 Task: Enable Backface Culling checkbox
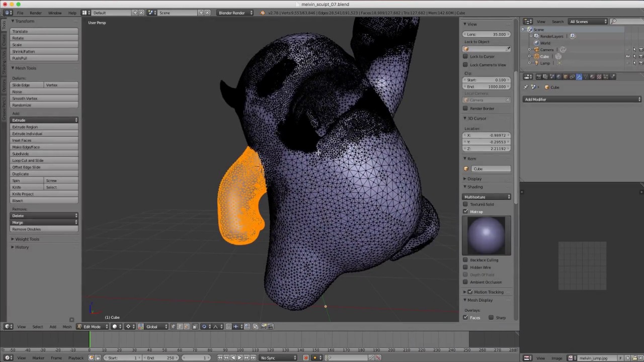pyautogui.click(x=465, y=260)
